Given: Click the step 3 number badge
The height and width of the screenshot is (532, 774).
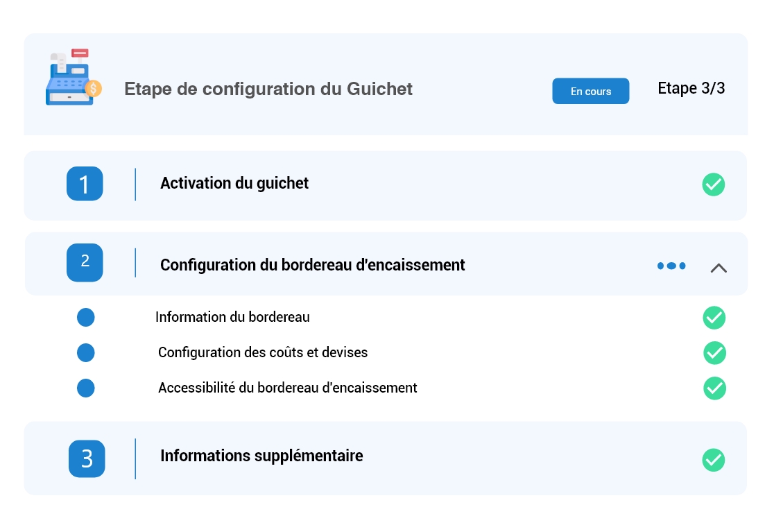Looking at the screenshot, I should click(x=87, y=458).
